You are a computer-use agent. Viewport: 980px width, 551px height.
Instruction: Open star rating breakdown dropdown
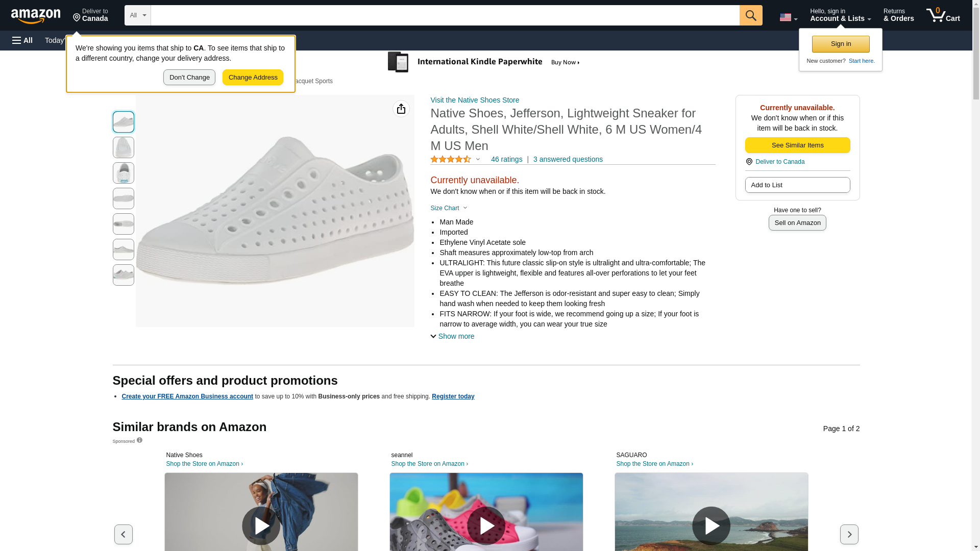[x=478, y=159]
